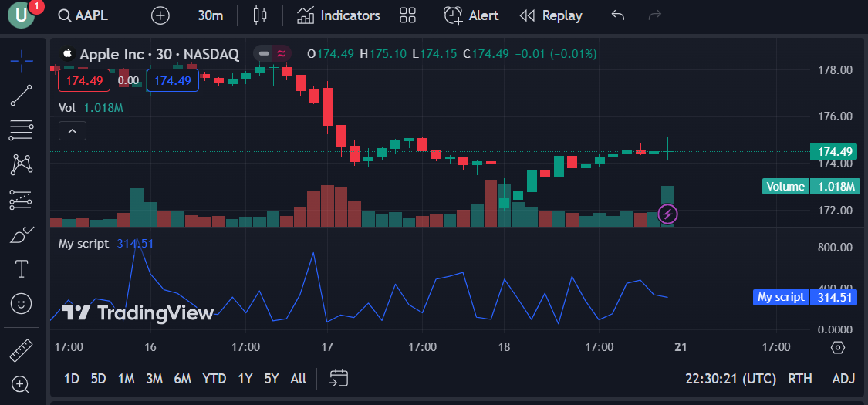Select the Vol indicator legend

(x=91, y=108)
